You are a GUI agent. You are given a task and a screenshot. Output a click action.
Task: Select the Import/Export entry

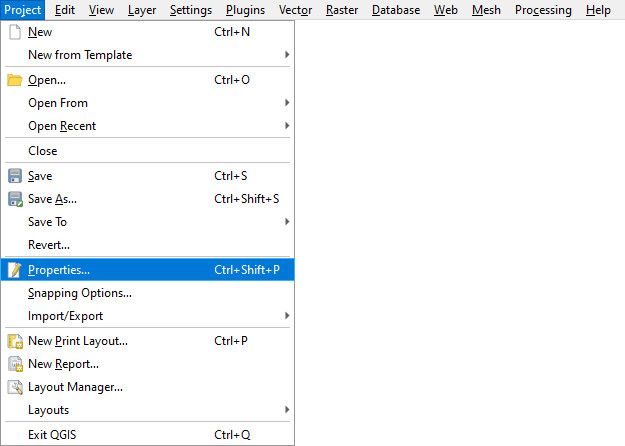click(x=147, y=316)
